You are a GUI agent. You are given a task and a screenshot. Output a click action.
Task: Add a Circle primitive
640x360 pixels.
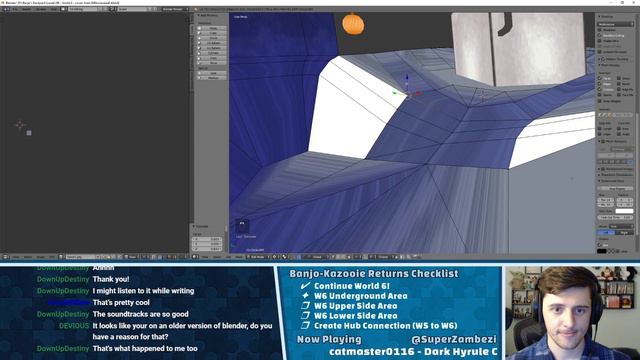(212, 38)
